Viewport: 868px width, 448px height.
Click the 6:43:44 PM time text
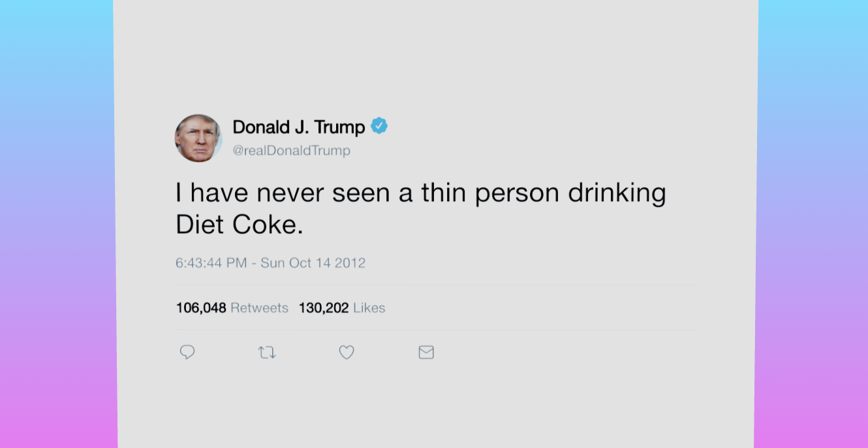(x=211, y=263)
